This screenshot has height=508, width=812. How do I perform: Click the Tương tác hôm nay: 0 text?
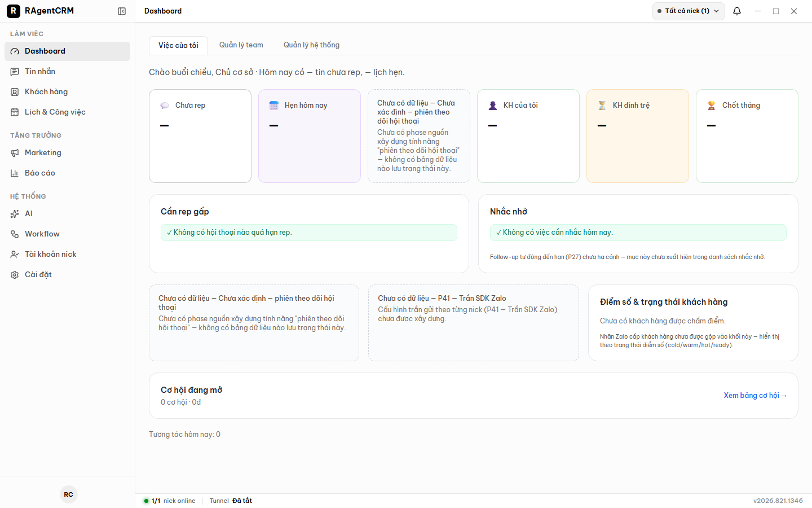click(x=185, y=435)
